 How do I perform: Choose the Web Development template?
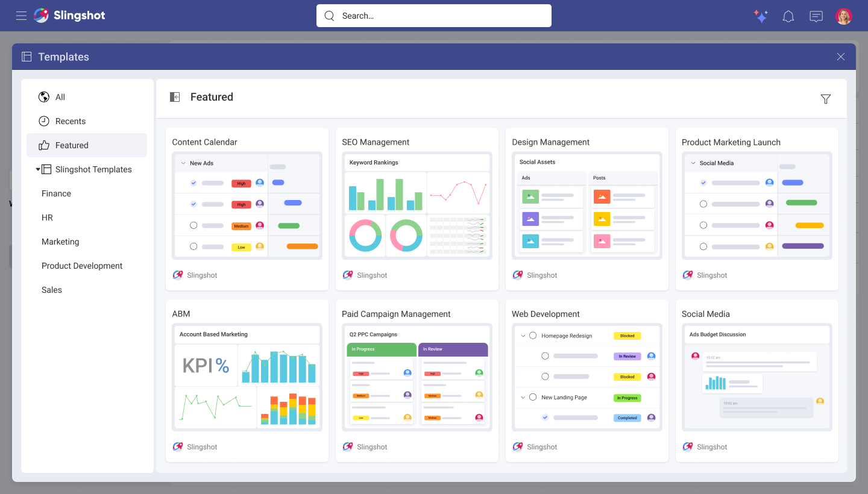tap(587, 381)
